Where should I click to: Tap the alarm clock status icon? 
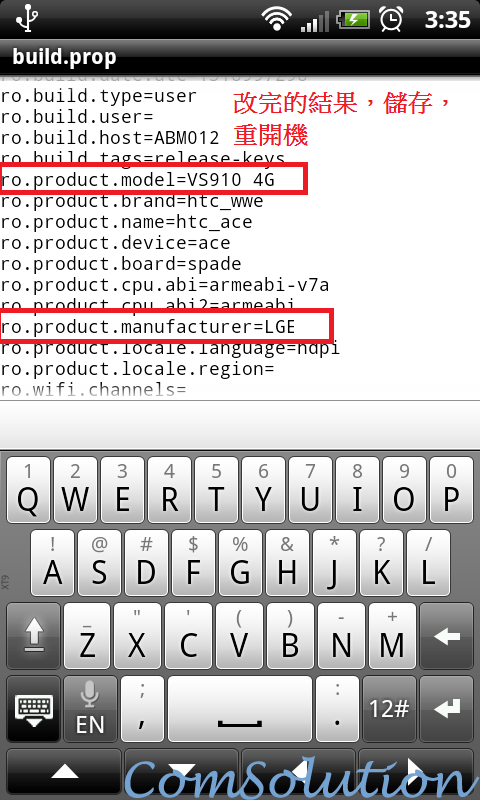pos(391,20)
